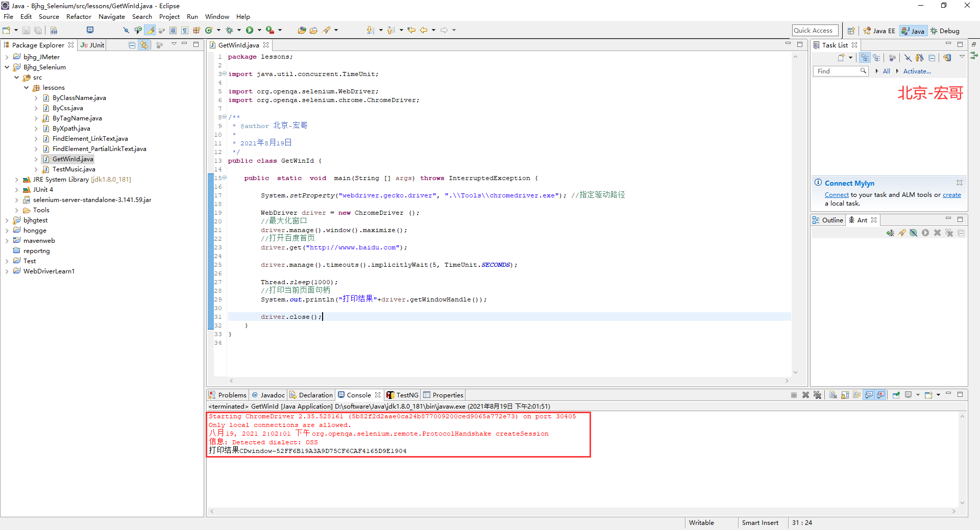Click the New Java Package icon

coord(197,30)
